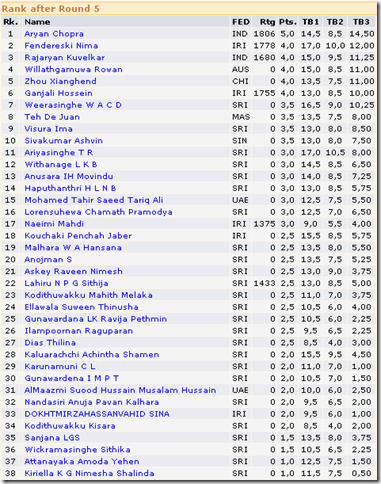Select the Anojman S link
The width and height of the screenshot is (381, 484).
48,260
